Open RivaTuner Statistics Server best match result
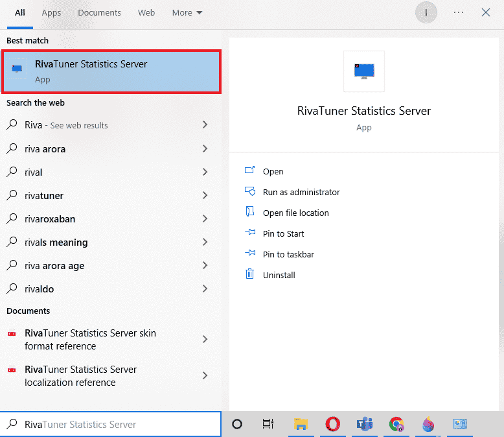 [x=111, y=71]
